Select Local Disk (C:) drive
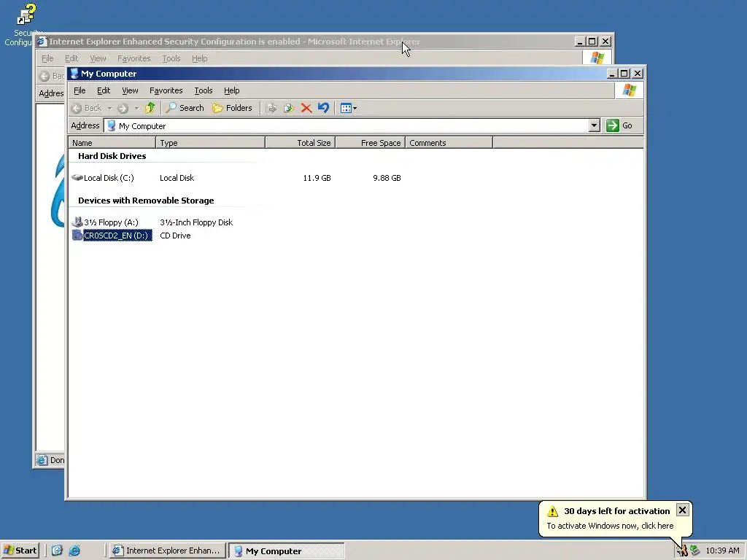The height and width of the screenshot is (560, 747). tap(103, 178)
